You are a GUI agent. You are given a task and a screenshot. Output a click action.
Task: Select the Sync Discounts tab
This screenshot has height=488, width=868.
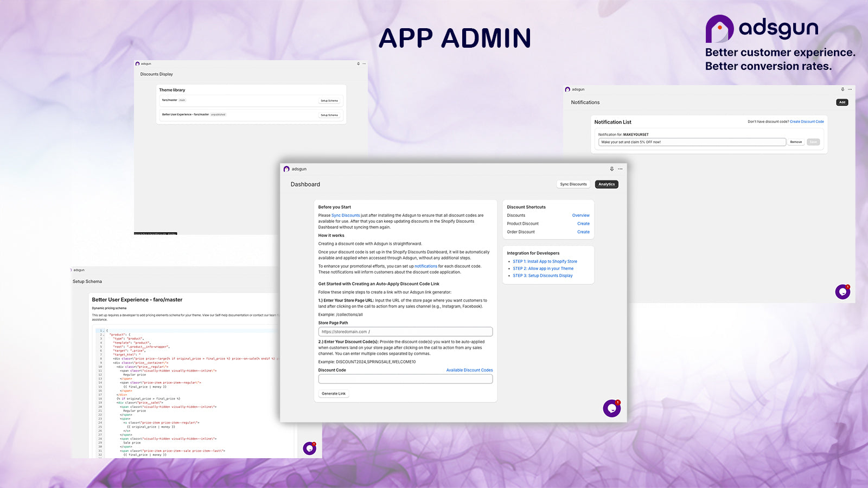tap(573, 184)
